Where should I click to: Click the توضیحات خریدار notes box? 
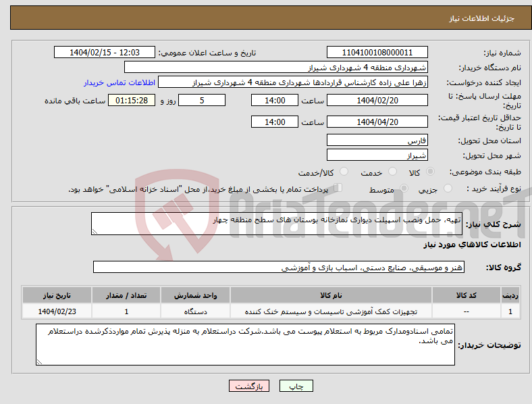[x=245, y=345]
